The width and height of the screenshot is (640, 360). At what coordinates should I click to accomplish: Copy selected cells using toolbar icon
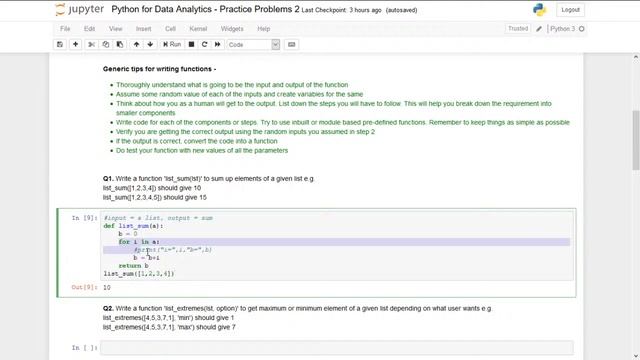point(106,44)
